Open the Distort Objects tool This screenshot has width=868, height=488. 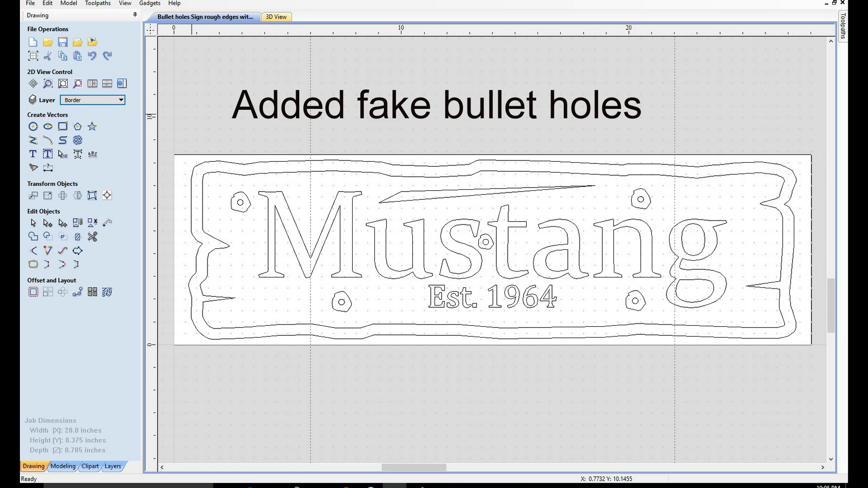92,196
